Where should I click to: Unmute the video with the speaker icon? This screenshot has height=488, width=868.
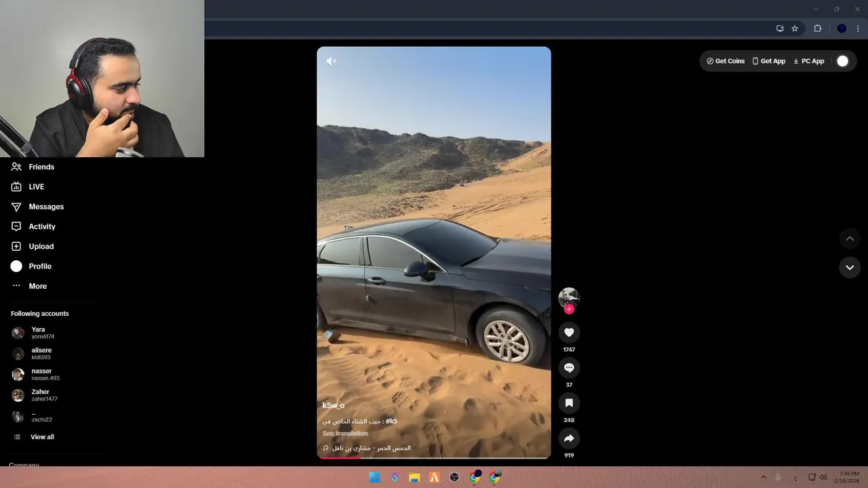point(332,61)
